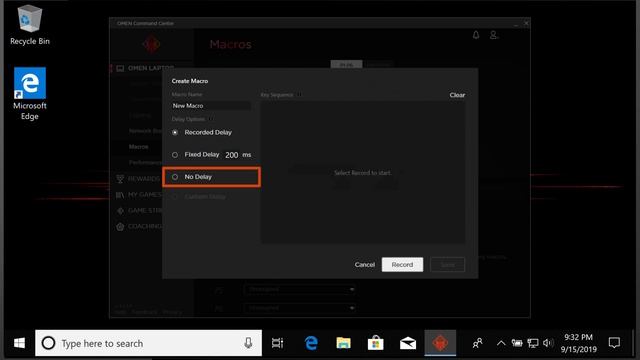Click the network tray icon

533,343
